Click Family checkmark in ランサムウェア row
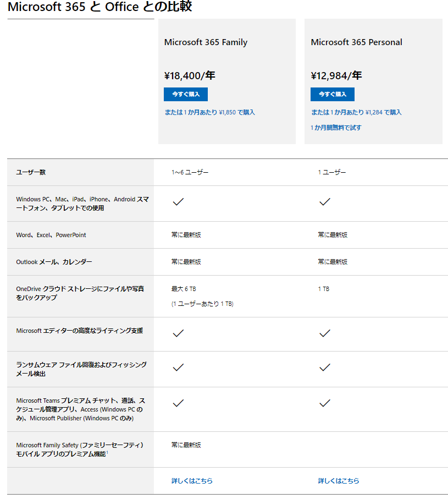Screen dimensions: 448x499 point(178,368)
